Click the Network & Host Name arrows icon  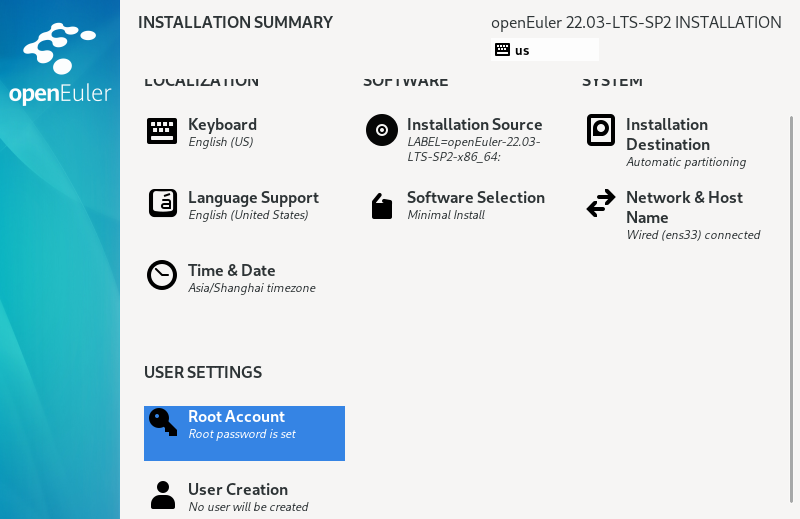(x=600, y=204)
